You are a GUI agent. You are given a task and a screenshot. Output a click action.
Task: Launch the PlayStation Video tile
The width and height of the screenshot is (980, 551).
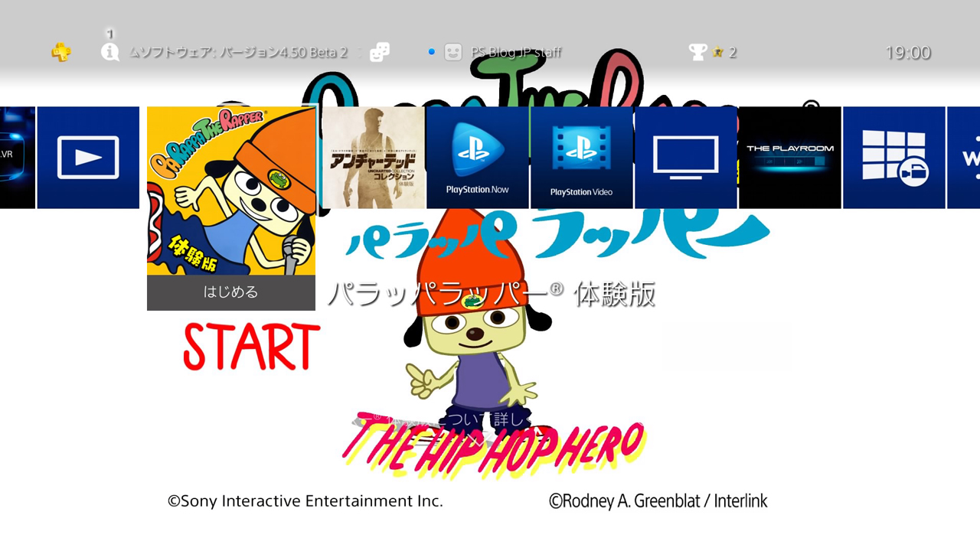point(582,157)
